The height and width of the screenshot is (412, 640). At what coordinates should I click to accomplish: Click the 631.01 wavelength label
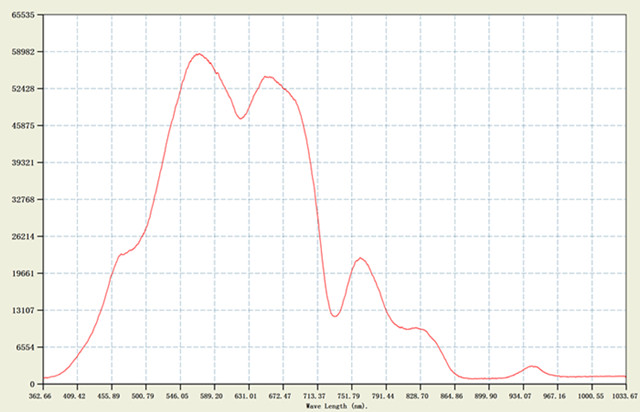pyautogui.click(x=246, y=396)
